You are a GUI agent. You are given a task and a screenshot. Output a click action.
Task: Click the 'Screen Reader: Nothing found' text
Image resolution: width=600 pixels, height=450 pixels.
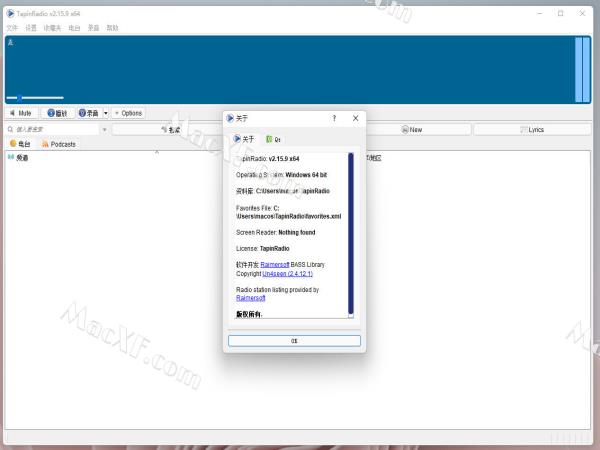(x=276, y=232)
